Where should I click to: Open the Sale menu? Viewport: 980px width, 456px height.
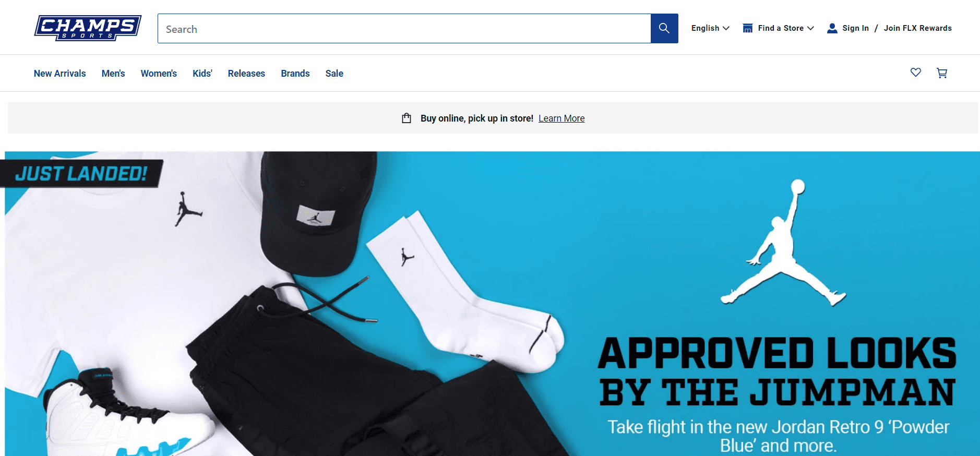(334, 74)
